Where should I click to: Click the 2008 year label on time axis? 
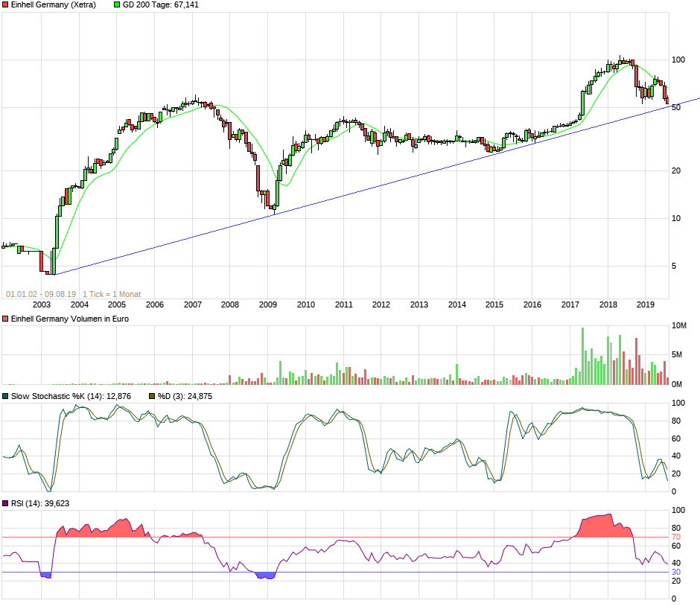tap(230, 304)
